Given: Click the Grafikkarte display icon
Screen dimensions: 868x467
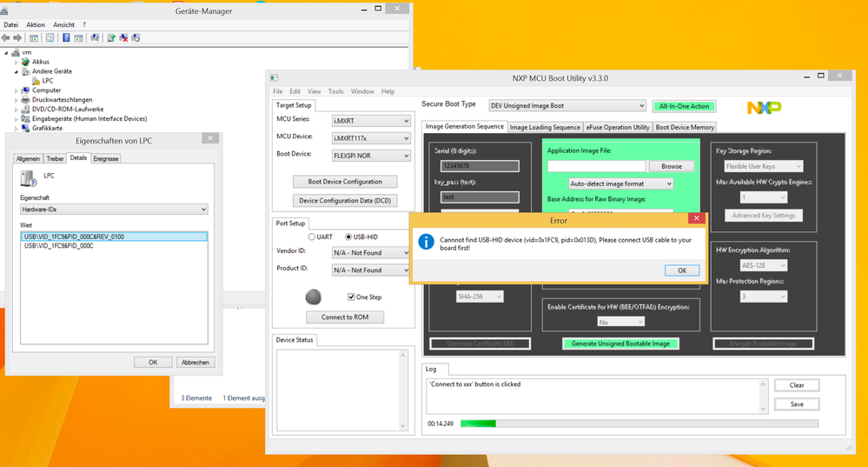Looking at the screenshot, I should click(25, 128).
